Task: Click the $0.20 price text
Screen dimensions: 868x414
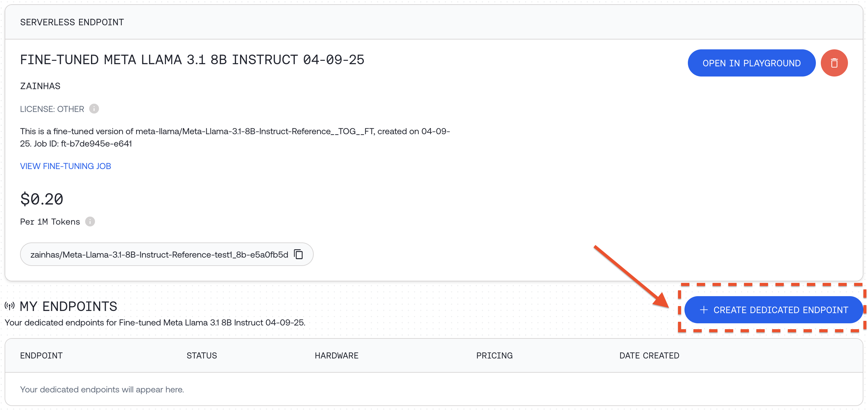Action: (x=41, y=199)
